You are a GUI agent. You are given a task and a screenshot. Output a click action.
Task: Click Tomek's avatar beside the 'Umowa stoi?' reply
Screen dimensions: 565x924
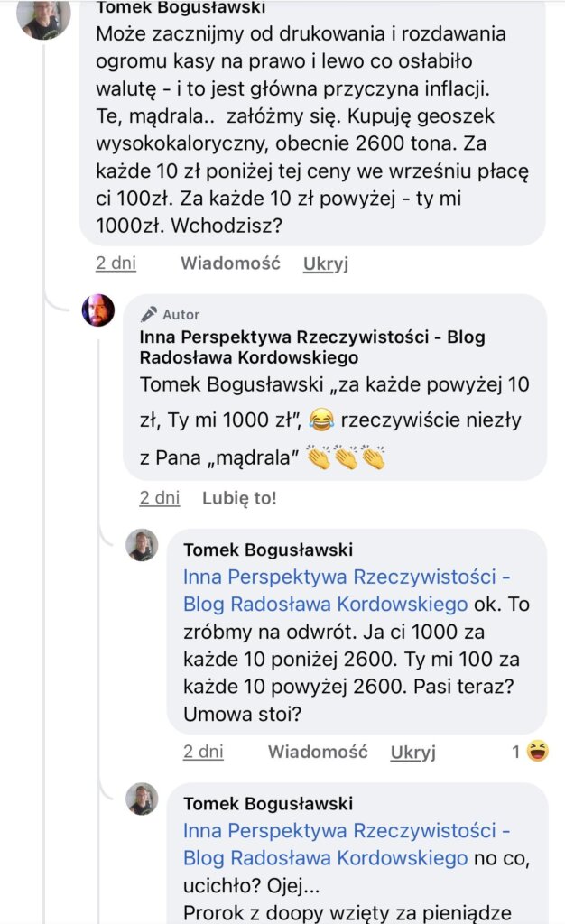pos(142,545)
